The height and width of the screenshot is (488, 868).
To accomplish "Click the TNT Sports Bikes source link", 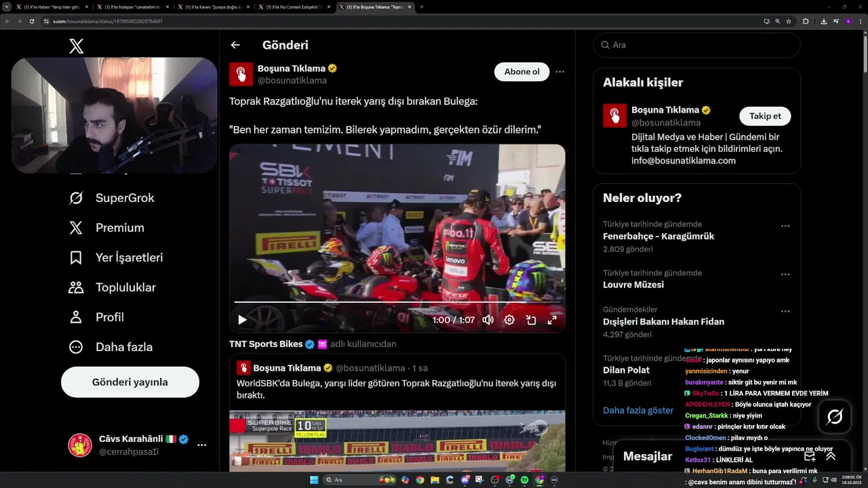I will pos(266,344).
